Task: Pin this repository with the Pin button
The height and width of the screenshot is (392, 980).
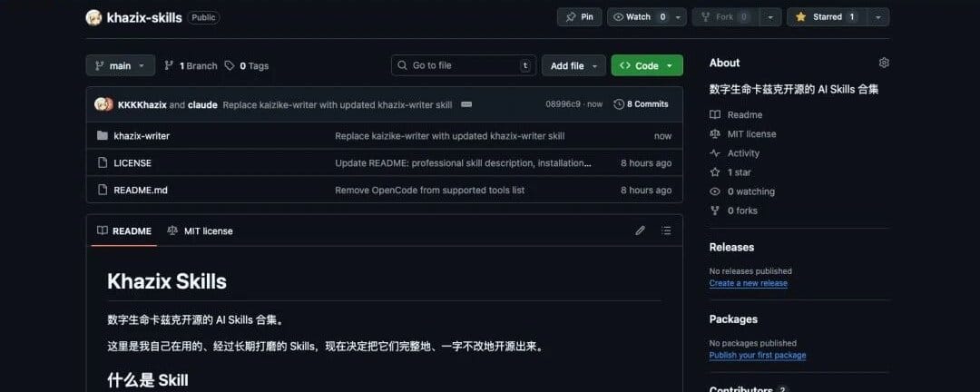Action: pyautogui.click(x=579, y=17)
